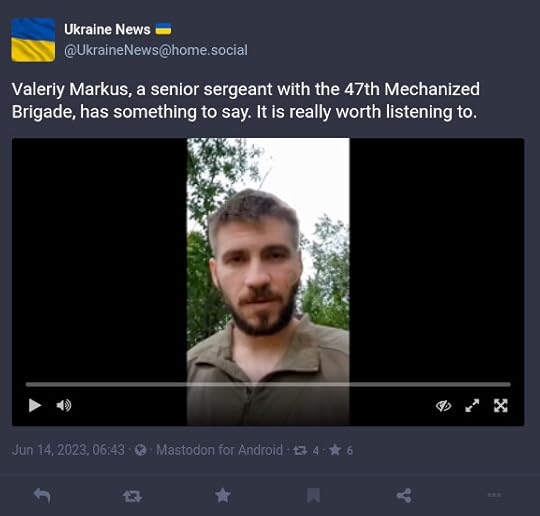View the favourites count of 6
The width and height of the screenshot is (540, 516).
(x=341, y=450)
